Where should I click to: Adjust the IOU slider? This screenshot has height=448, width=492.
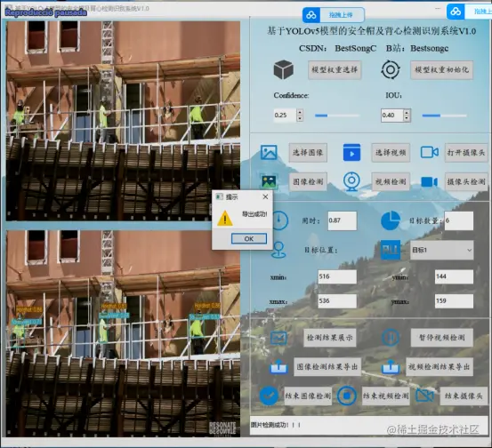pos(444,116)
